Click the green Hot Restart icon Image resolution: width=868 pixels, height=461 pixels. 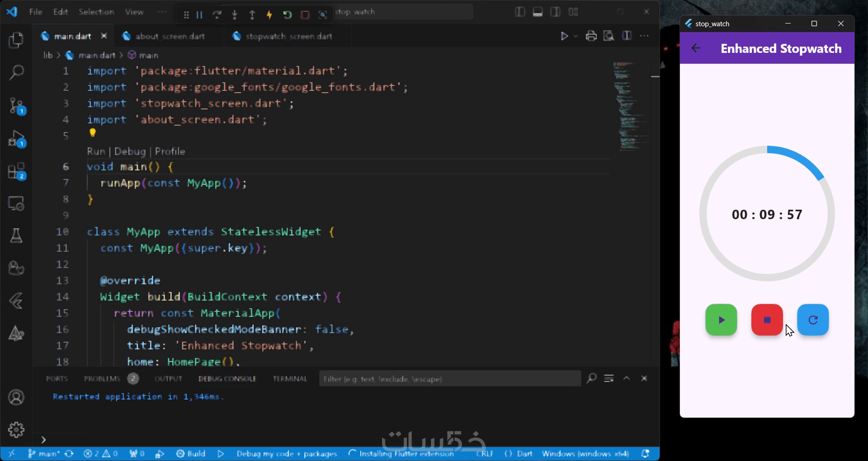(x=288, y=14)
